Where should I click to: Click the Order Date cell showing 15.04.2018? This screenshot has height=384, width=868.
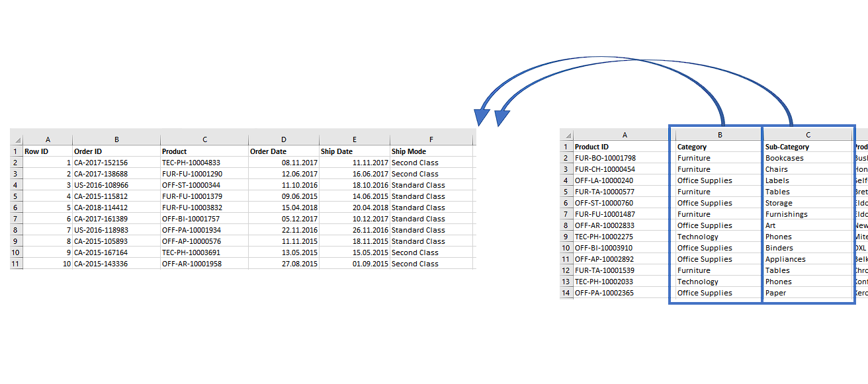coord(284,207)
